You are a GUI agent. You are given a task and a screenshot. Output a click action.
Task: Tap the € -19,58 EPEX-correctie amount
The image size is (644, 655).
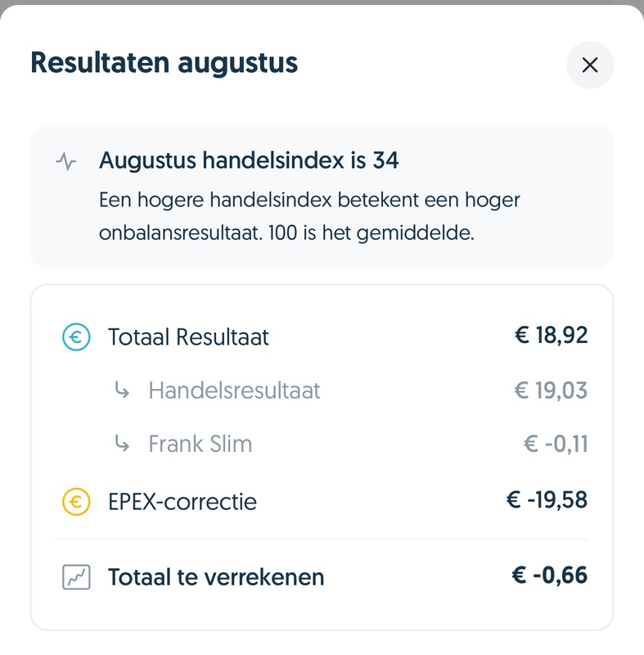point(547,499)
